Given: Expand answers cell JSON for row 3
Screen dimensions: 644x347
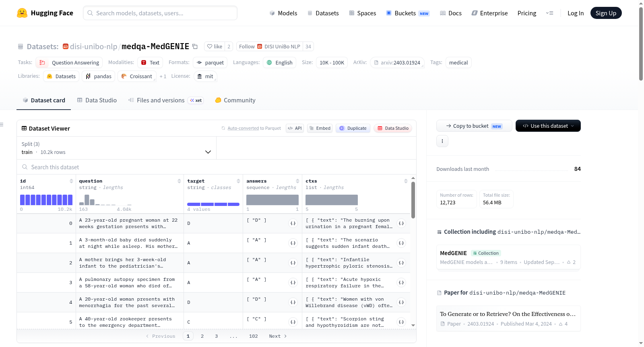Looking at the screenshot, I should [x=293, y=283].
